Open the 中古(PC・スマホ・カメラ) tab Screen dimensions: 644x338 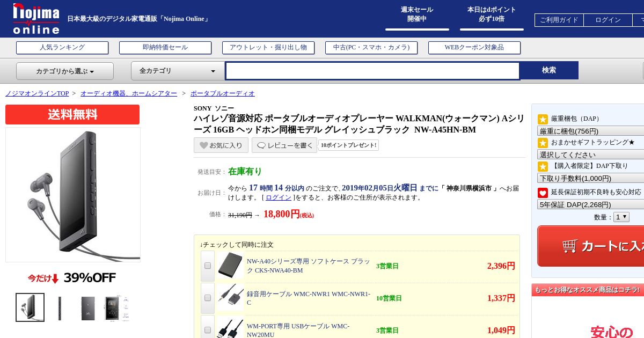click(x=371, y=48)
